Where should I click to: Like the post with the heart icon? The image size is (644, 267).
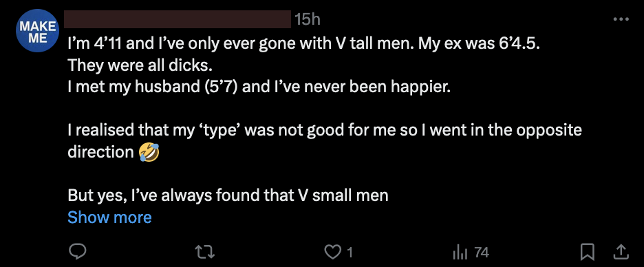point(332,252)
